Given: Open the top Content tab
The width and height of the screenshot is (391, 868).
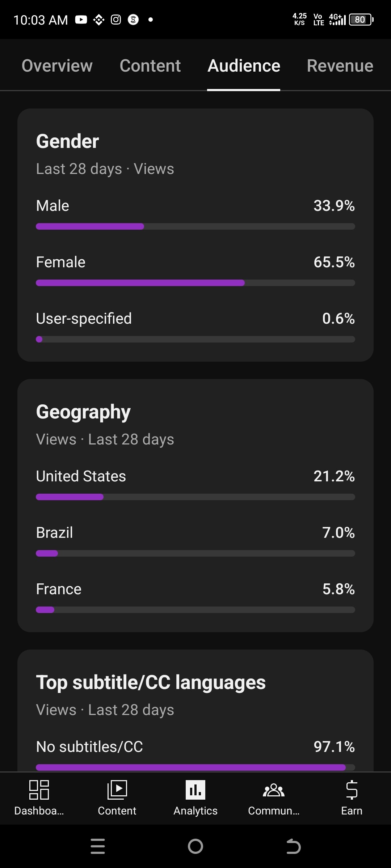Looking at the screenshot, I should tap(150, 66).
